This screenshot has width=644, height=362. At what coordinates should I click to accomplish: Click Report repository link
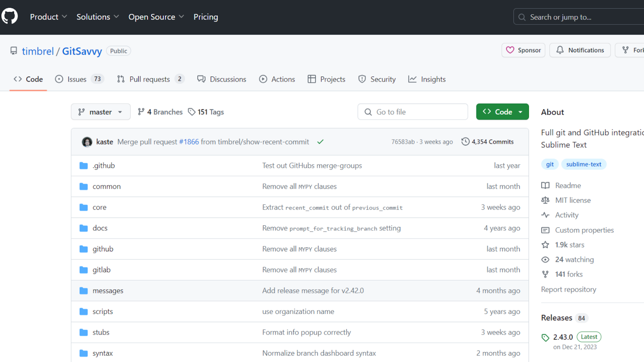coord(569,289)
